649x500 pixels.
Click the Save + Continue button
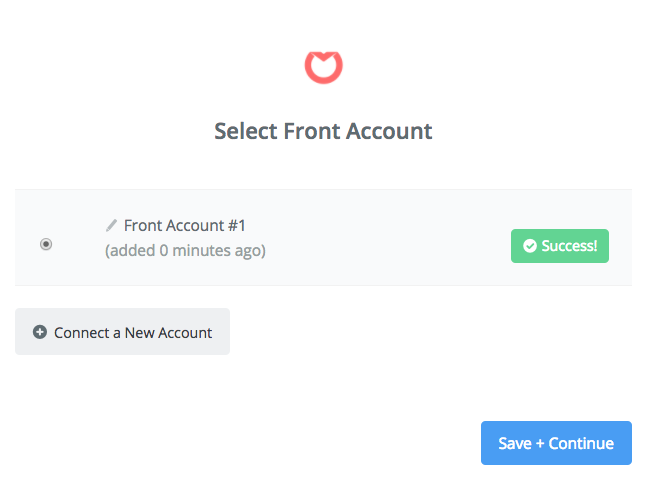click(x=556, y=443)
